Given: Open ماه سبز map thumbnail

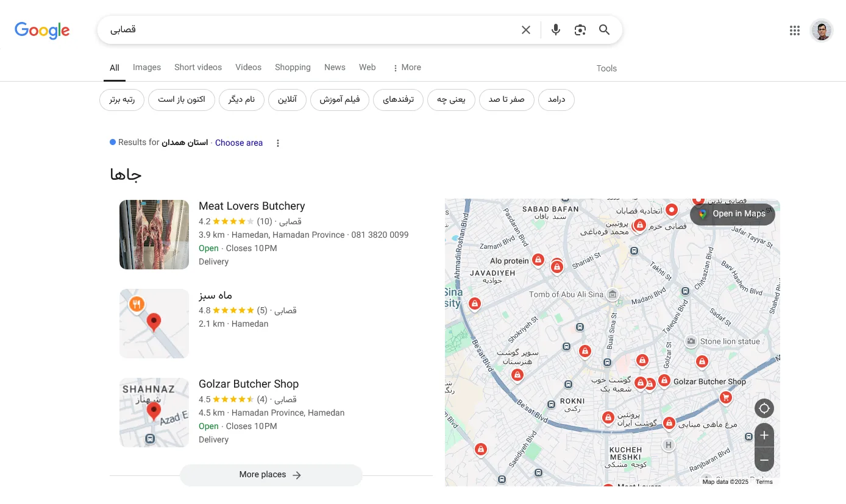Looking at the screenshot, I should [154, 324].
